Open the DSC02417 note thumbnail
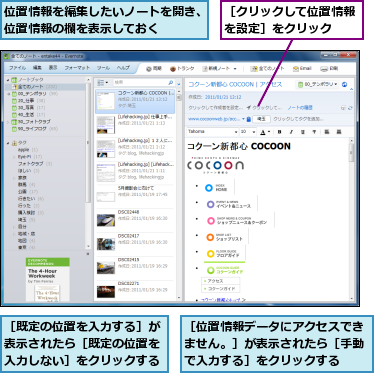The width and height of the screenshot is (374, 373). (x=106, y=244)
